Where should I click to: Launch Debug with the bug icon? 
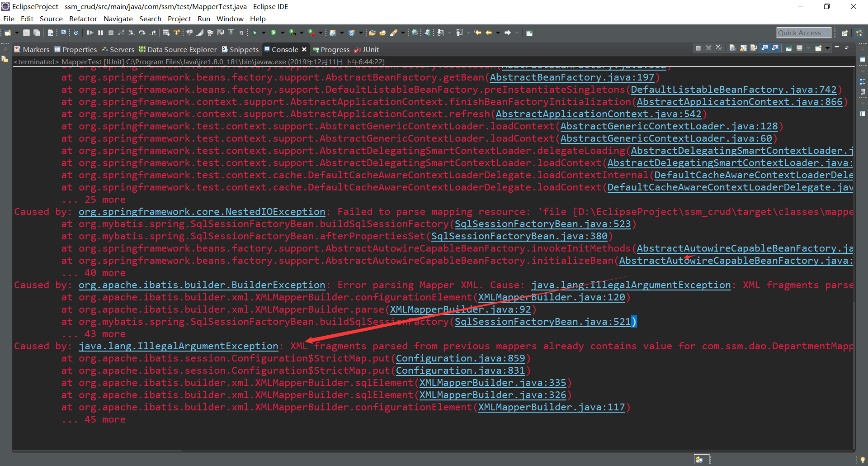pyautogui.click(x=255, y=33)
